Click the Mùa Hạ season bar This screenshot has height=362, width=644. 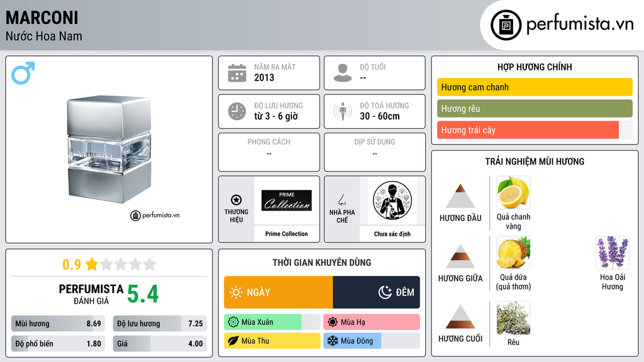(x=372, y=322)
